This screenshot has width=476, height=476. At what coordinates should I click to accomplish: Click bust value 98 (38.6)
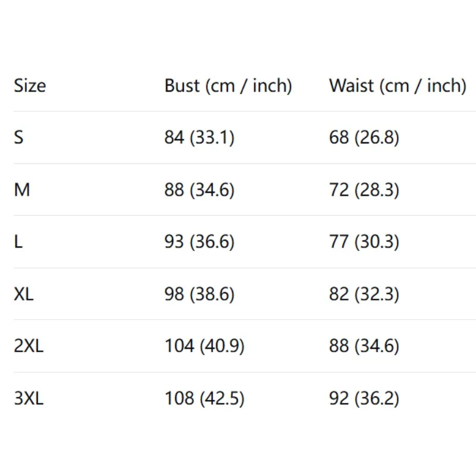(x=199, y=294)
